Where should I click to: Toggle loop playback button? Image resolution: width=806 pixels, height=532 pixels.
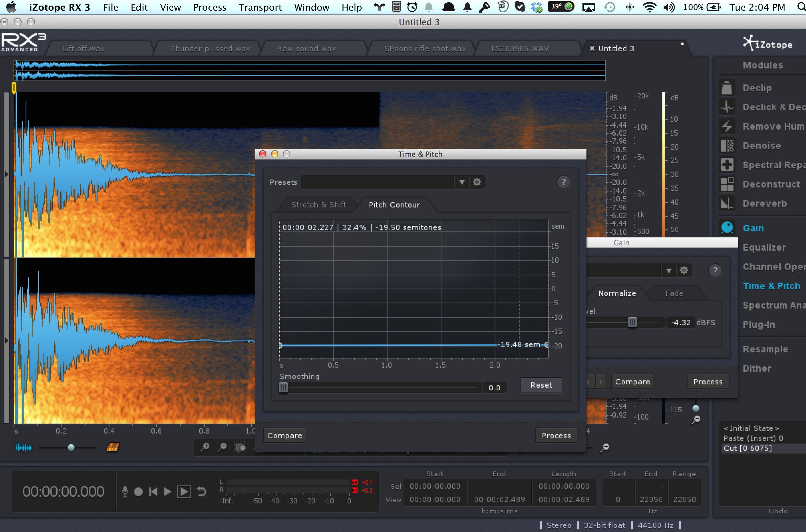tap(202, 492)
